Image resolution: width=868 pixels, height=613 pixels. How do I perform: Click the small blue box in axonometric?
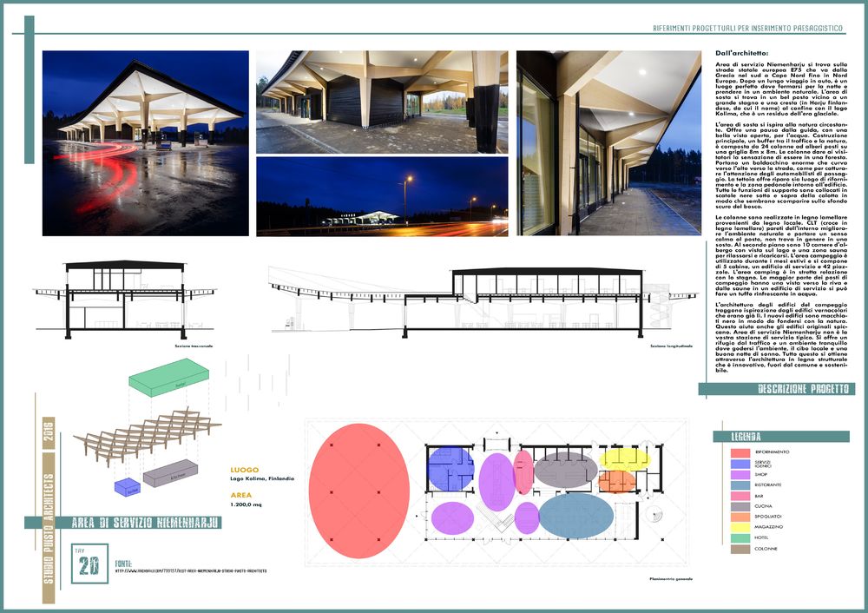click(128, 487)
